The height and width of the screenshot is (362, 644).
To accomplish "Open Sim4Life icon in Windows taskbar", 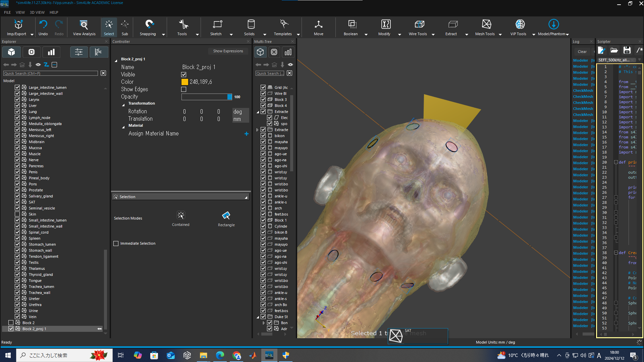I will 269,355.
